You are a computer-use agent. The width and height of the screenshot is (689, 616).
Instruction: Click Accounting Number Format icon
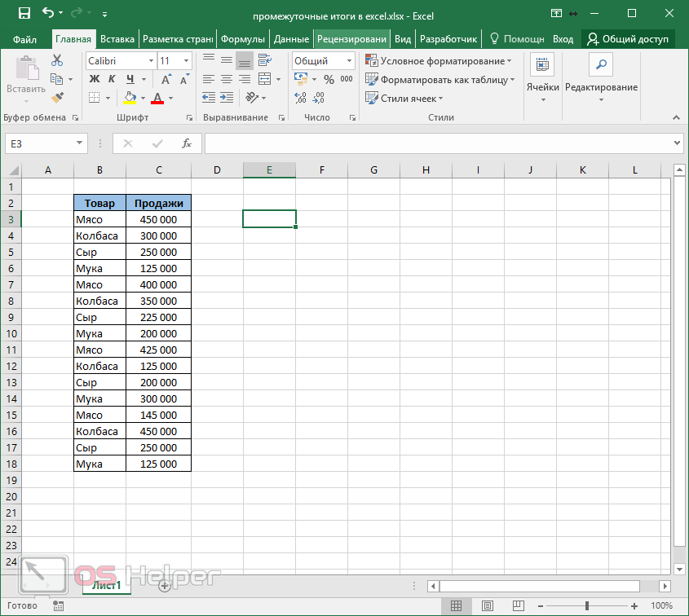(x=301, y=79)
